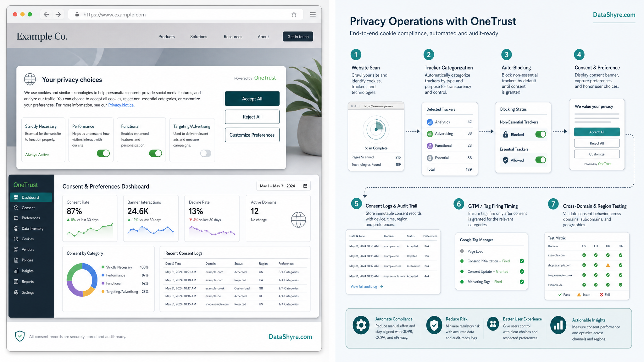Click Accept All in mini consent banner
Viewport: 644px width, 362px height.
(597, 132)
